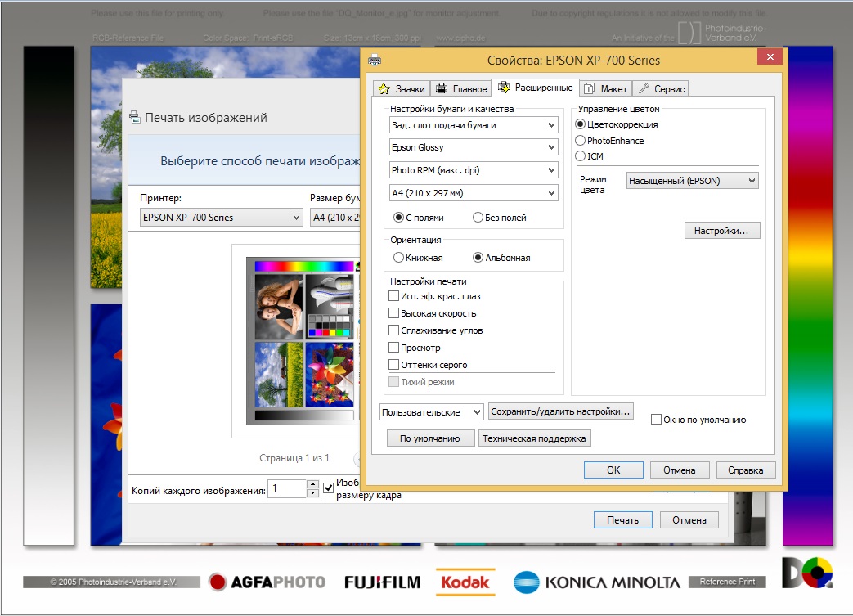Open the A4 paper size dropdown in properties
853x616 pixels.
pos(474,193)
